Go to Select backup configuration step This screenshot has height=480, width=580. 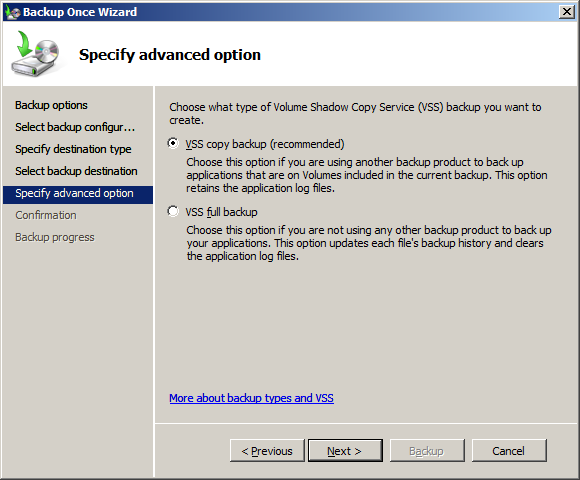(75, 127)
